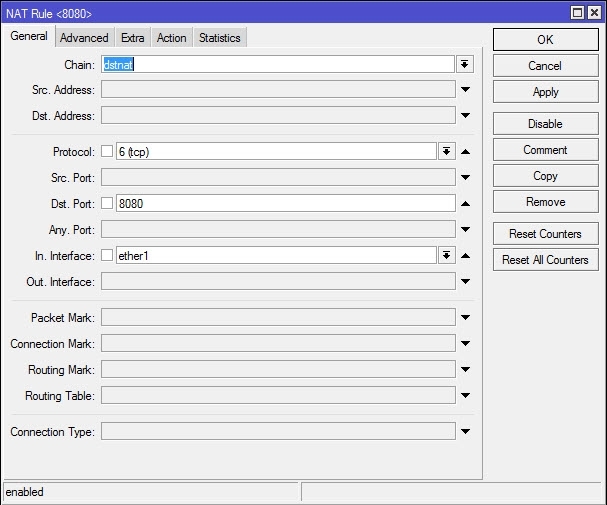Viewport: 607px width, 505px height.
Task: Open the In. Interface dropdown list
Action: point(446,256)
